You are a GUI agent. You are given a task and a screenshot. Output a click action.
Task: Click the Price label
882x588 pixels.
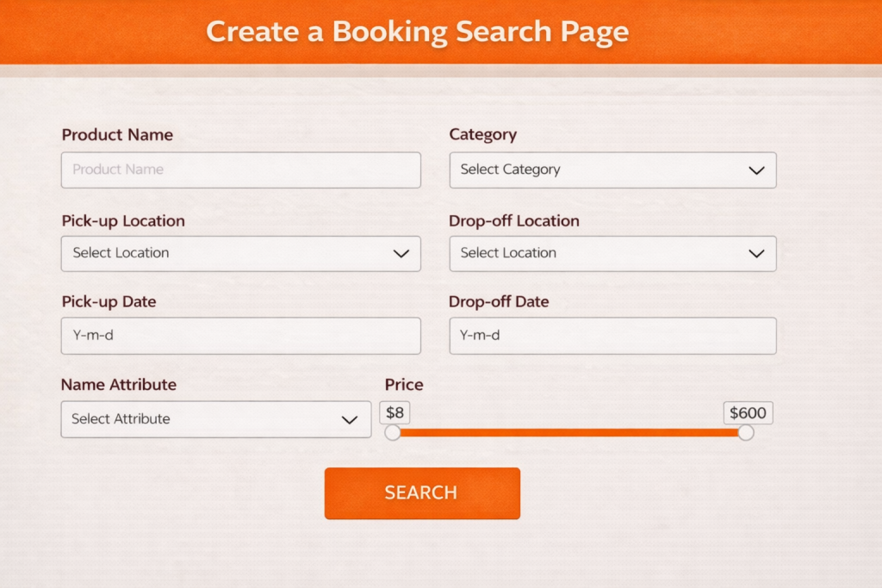(404, 385)
